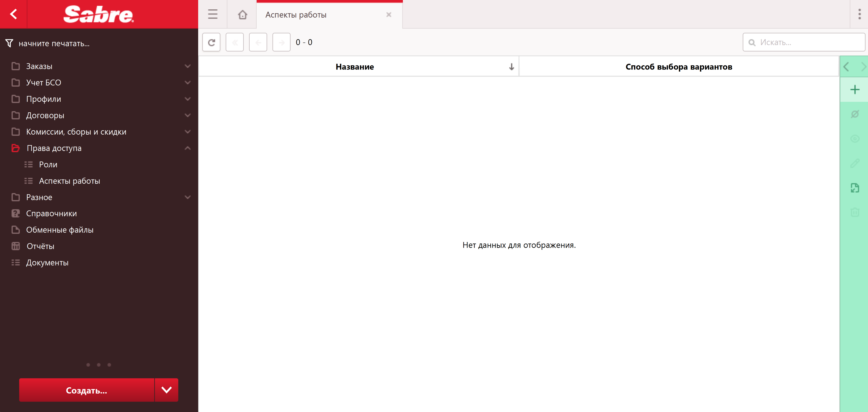Open the hamburger menu icon
Screen dimensions: 868x412
tap(213, 15)
